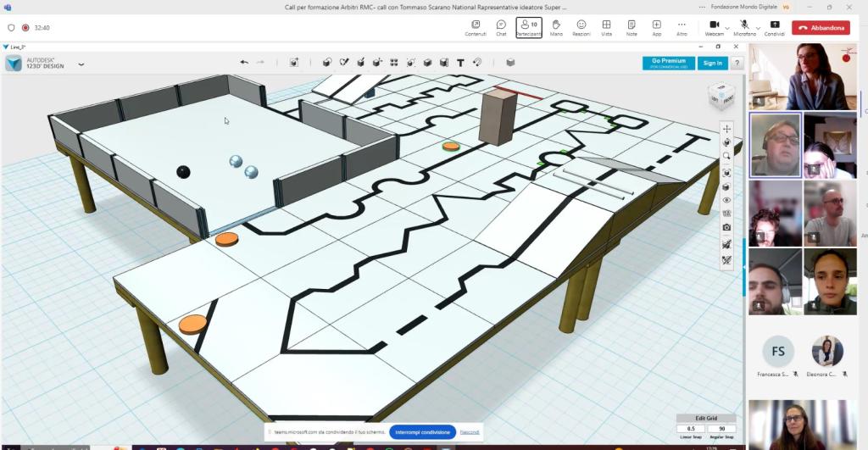Leave the call with Abbandona
Screen dimensions: 868x450
click(821, 28)
